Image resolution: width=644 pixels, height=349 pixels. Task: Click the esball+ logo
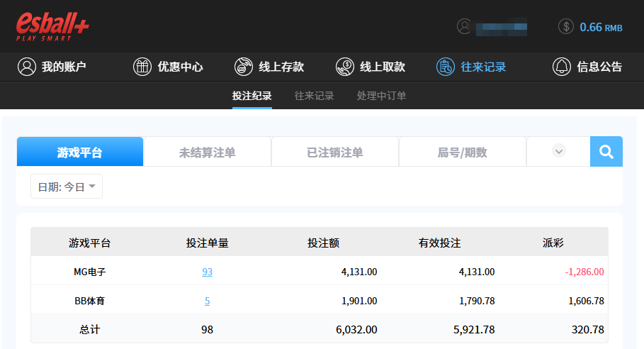pos(52,26)
